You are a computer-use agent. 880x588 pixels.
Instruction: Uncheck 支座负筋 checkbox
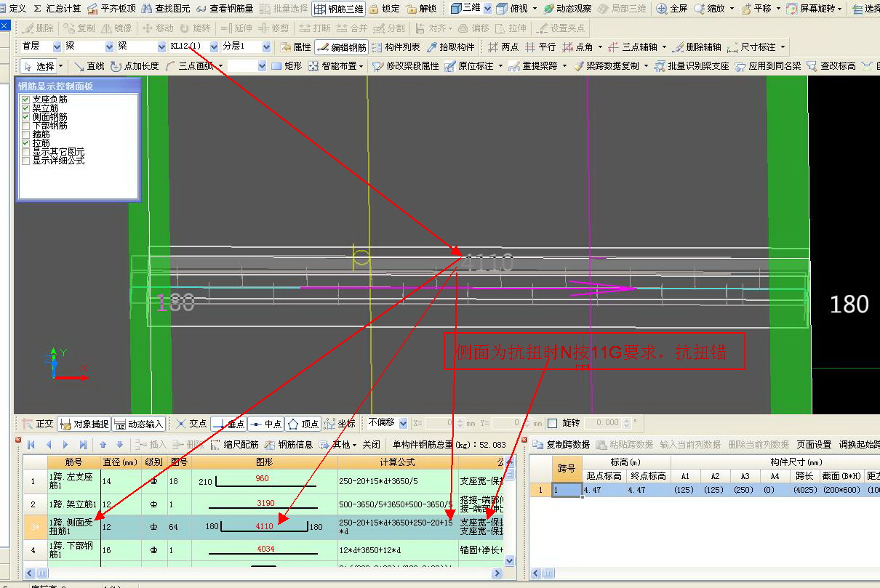(x=26, y=100)
